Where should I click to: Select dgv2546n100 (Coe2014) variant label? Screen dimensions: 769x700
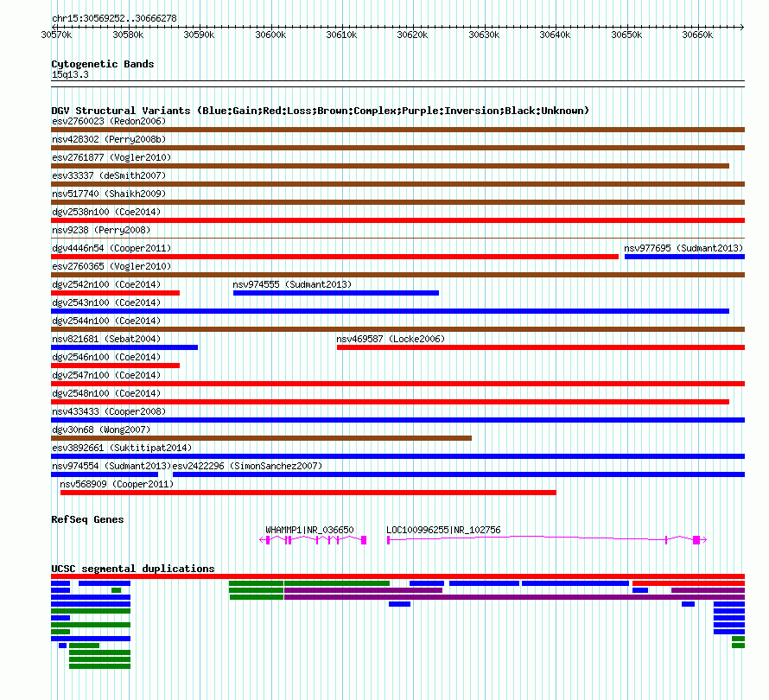click(106, 357)
